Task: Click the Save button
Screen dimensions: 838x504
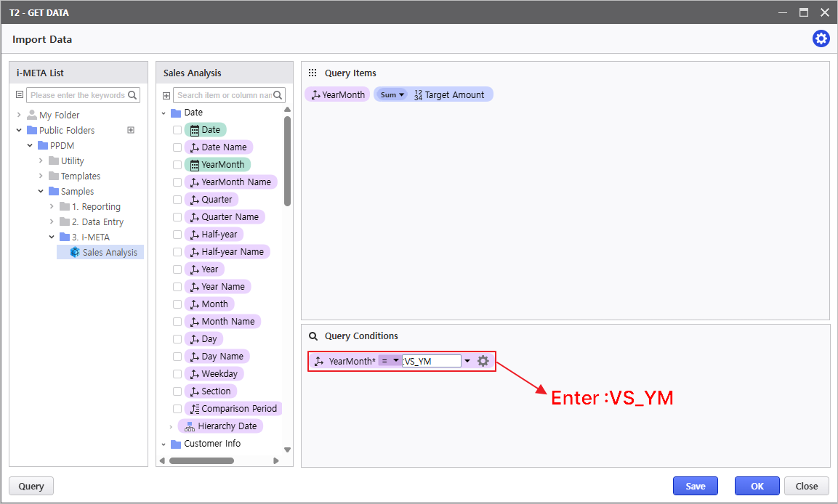Action: pyautogui.click(x=695, y=486)
